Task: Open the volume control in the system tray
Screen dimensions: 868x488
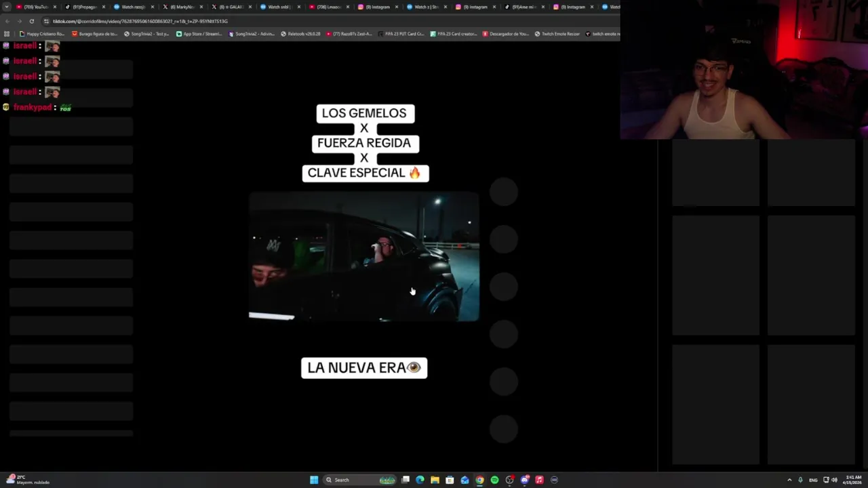Action: 834,480
